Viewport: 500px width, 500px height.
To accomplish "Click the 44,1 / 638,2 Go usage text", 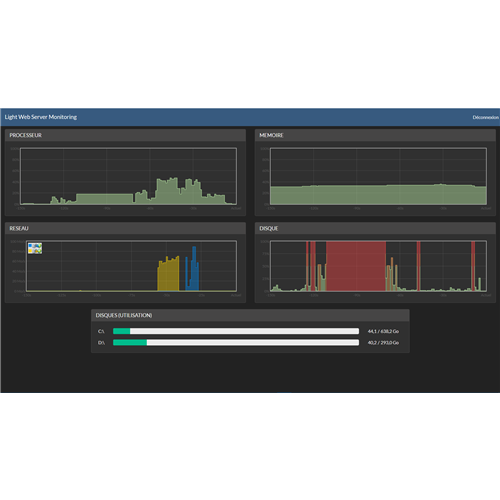I will click(383, 331).
